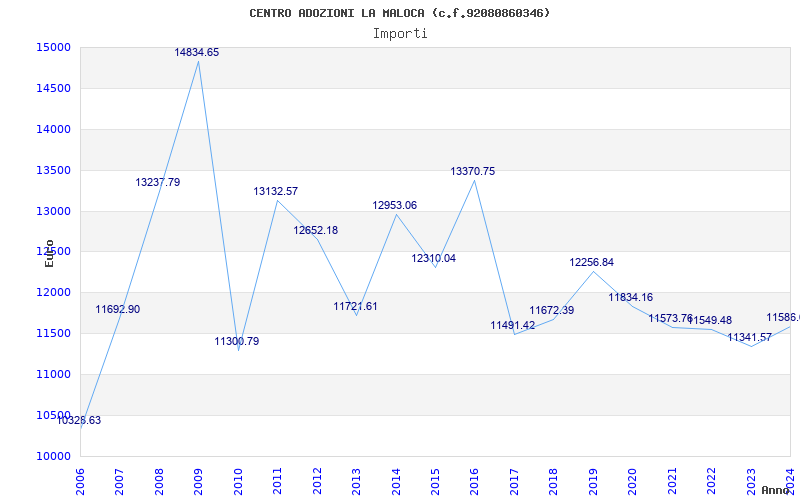Click the 11341.57 data label
The width and height of the screenshot is (800, 500).
749,337
